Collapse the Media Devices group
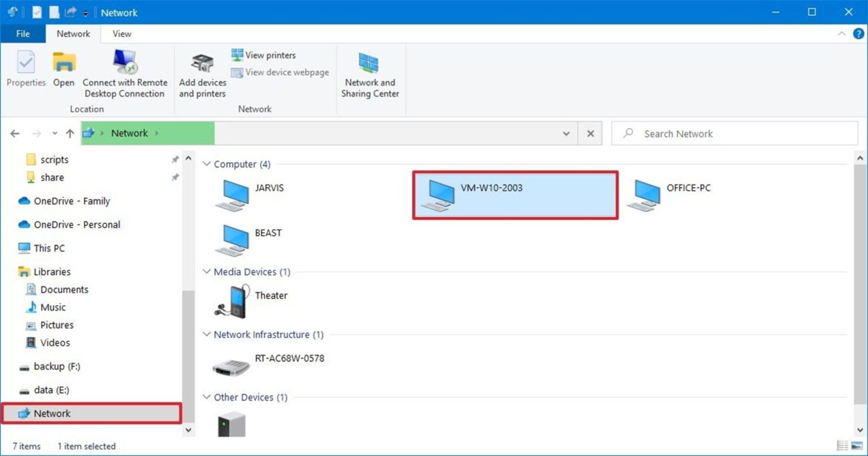 coord(207,271)
